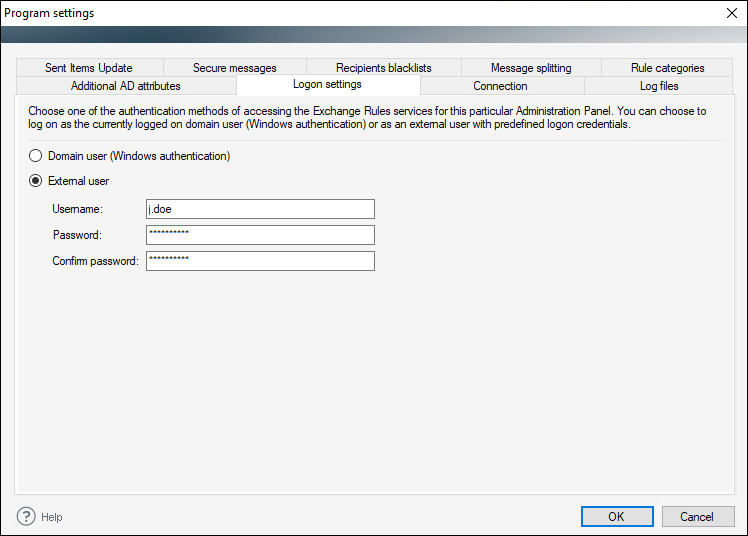This screenshot has width=748, height=536.
Task: Open the Sent Items Update tab
Action: pos(89,68)
